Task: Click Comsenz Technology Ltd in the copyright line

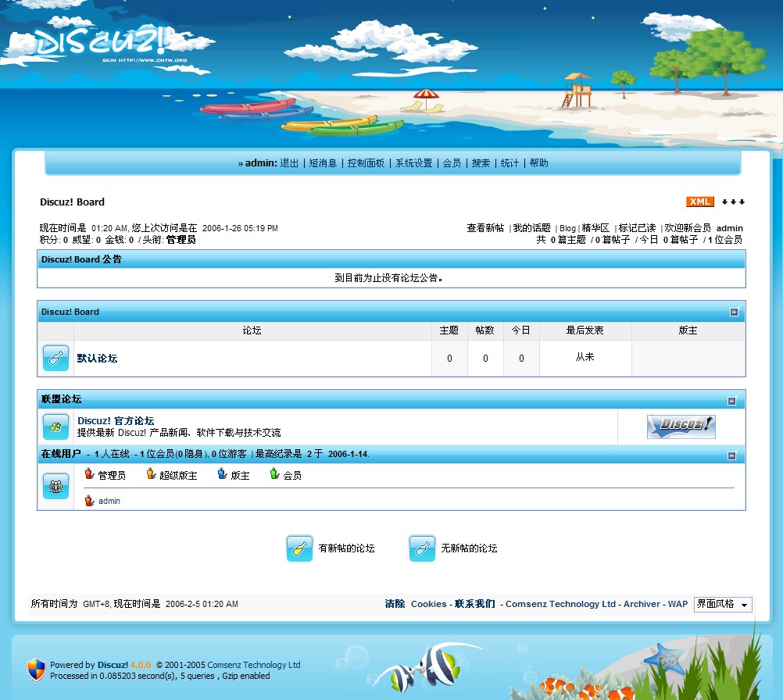Action: (x=254, y=665)
